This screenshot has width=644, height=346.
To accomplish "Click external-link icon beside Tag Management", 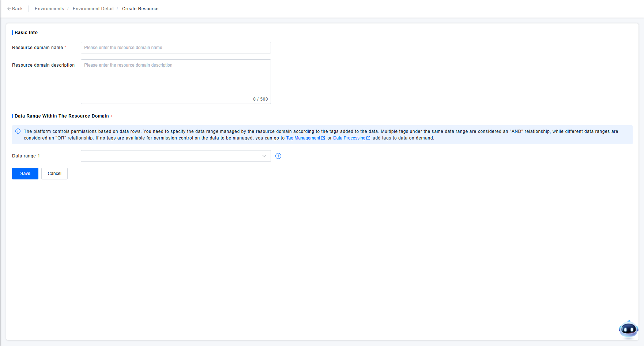I will tap(323, 138).
